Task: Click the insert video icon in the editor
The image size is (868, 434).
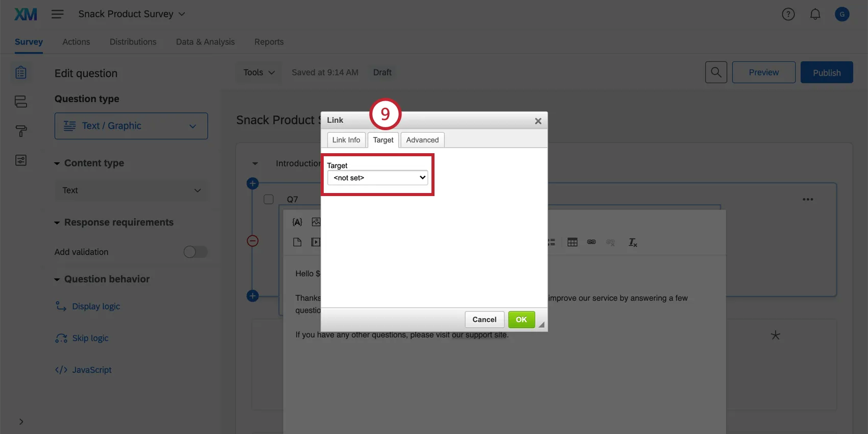Action: point(316,242)
